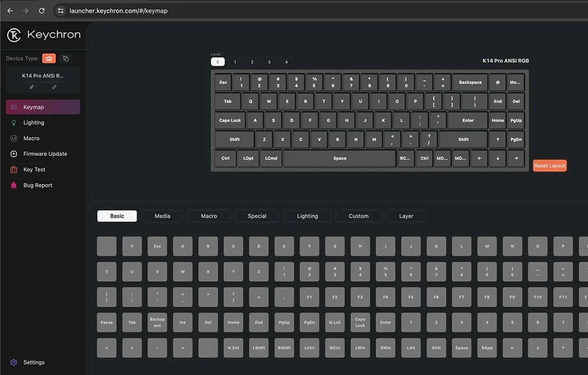Go back in the browser
Image resolution: width=588 pixels, height=375 pixels.
pyautogui.click(x=10, y=11)
